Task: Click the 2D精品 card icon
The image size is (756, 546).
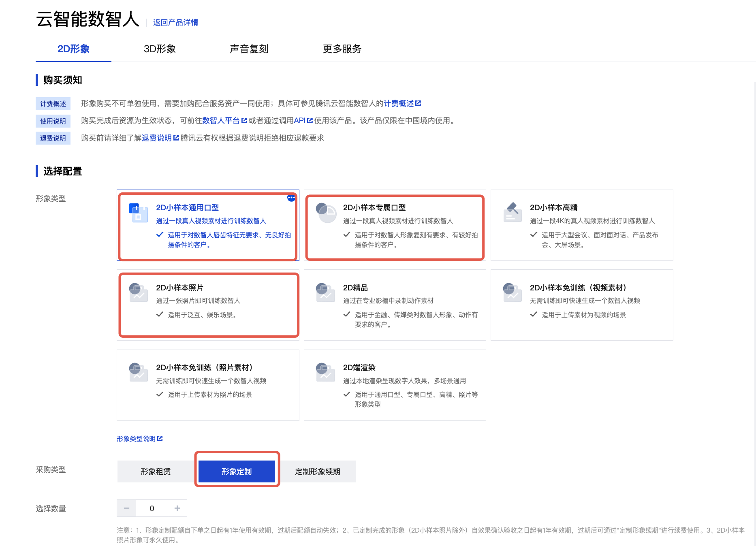Action: click(326, 292)
